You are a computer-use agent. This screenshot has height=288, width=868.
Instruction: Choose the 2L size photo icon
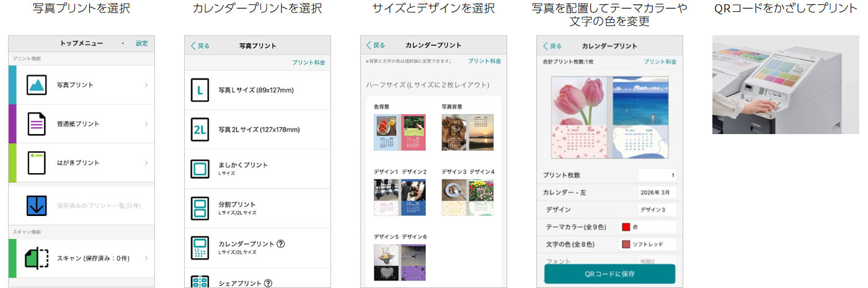(x=200, y=129)
